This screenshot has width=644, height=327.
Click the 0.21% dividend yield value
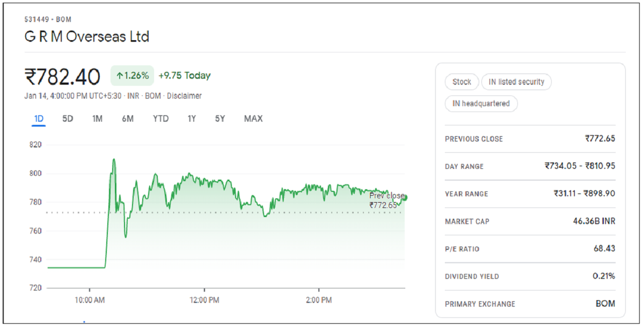(x=604, y=276)
